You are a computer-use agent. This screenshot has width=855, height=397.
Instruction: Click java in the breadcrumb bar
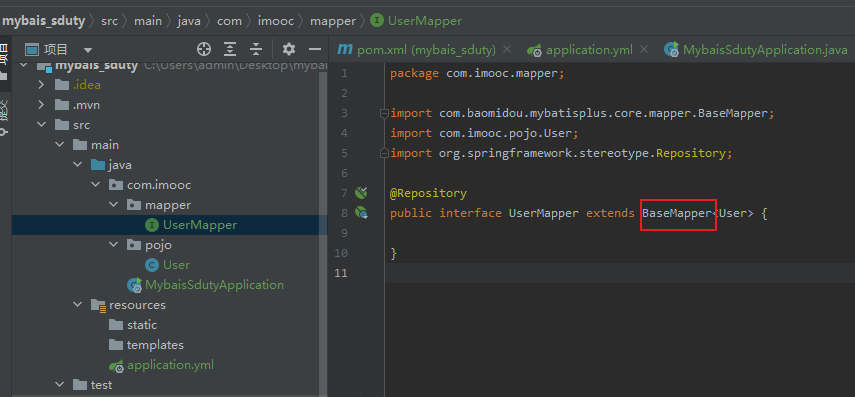tap(189, 21)
